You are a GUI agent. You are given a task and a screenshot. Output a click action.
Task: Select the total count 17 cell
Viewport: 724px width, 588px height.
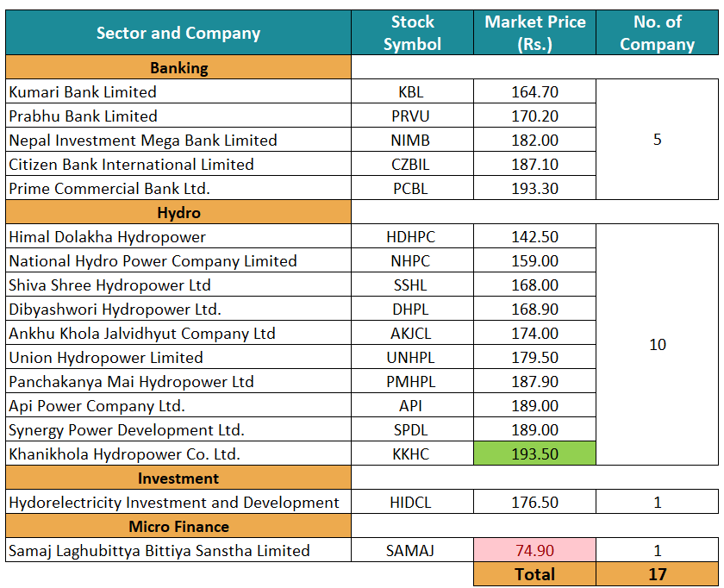click(657, 574)
